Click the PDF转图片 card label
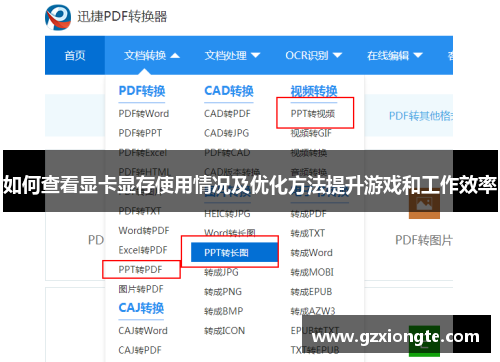Screen dimensions: 500x362 pyautogui.click(x=424, y=240)
